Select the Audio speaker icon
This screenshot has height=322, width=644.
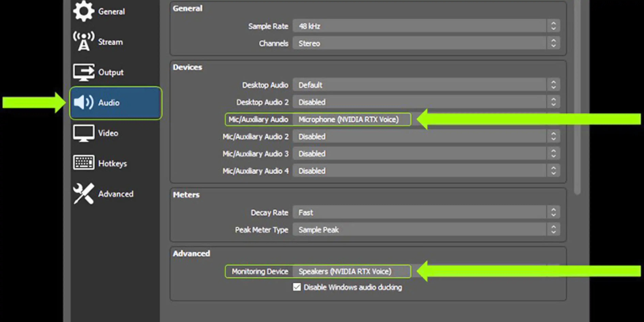point(84,103)
